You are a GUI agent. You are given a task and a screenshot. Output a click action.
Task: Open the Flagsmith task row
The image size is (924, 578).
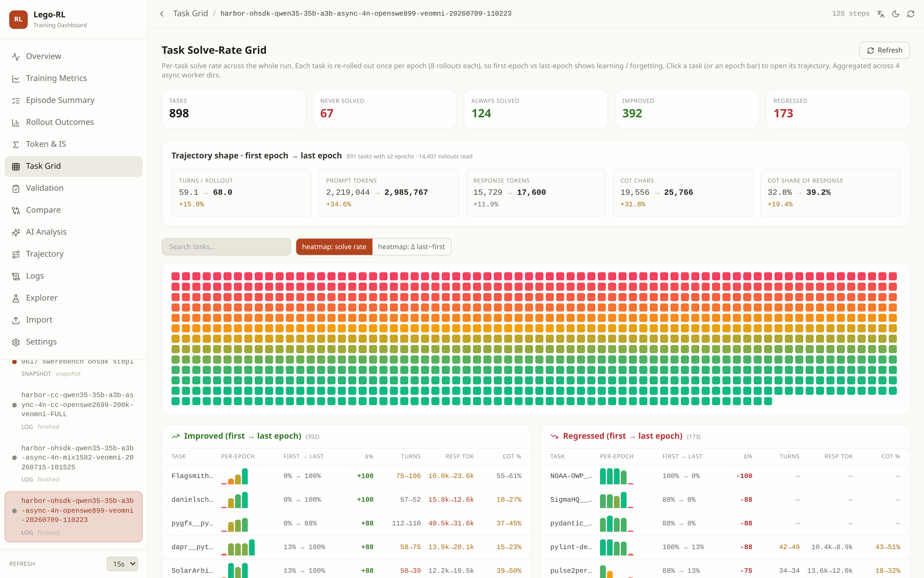tap(346, 476)
